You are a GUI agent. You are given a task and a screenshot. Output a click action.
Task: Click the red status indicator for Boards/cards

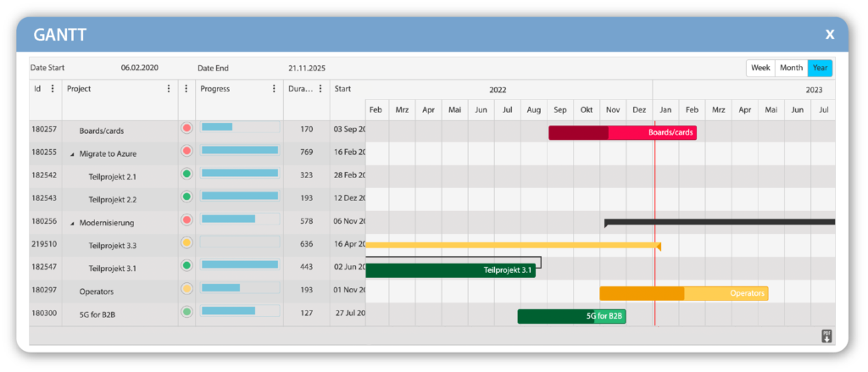[x=186, y=129]
